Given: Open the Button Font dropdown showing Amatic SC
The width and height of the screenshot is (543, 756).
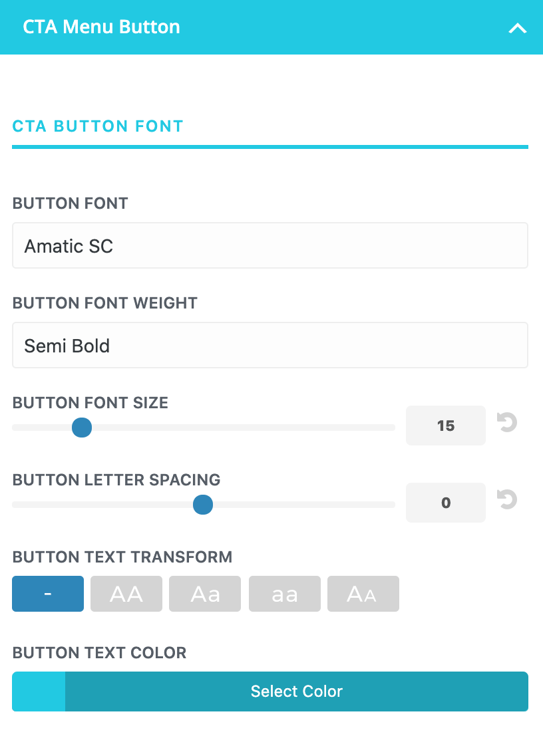Looking at the screenshot, I should (270, 245).
